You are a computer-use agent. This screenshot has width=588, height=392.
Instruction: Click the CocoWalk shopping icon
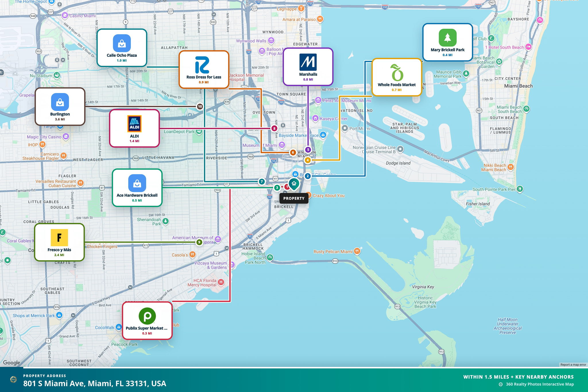pos(119,327)
